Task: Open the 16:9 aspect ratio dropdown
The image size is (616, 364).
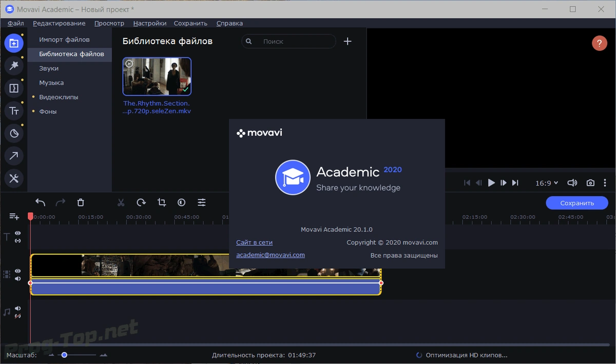Action: pyautogui.click(x=547, y=183)
